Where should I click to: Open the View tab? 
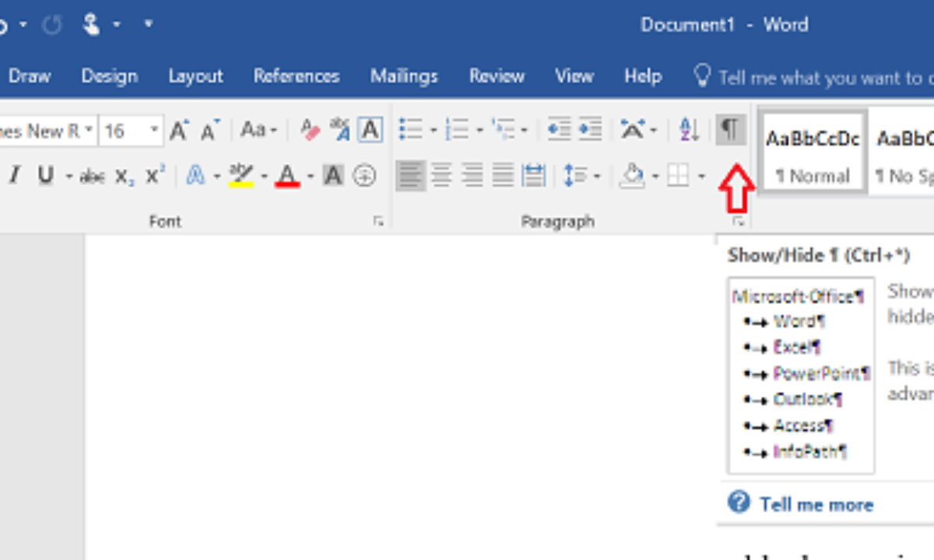[x=574, y=76]
